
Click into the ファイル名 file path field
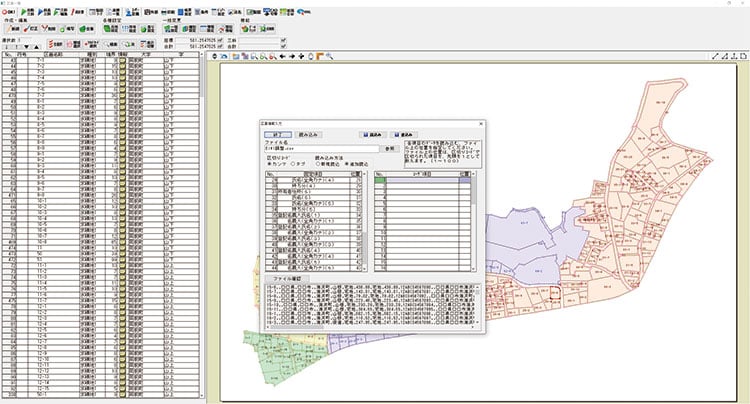click(x=321, y=149)
